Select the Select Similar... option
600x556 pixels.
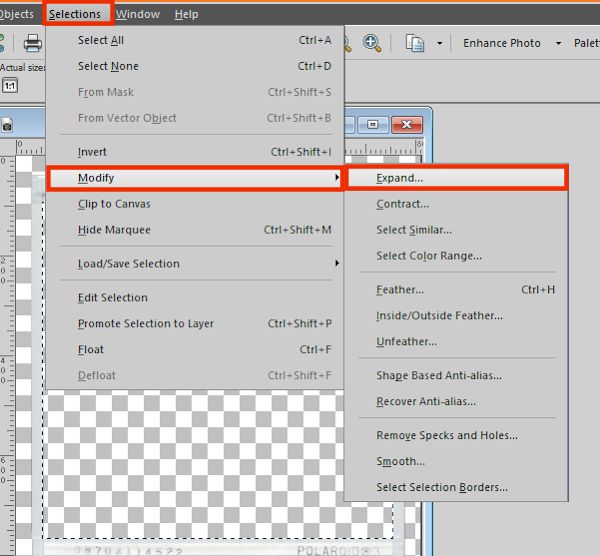coord(456,230)
